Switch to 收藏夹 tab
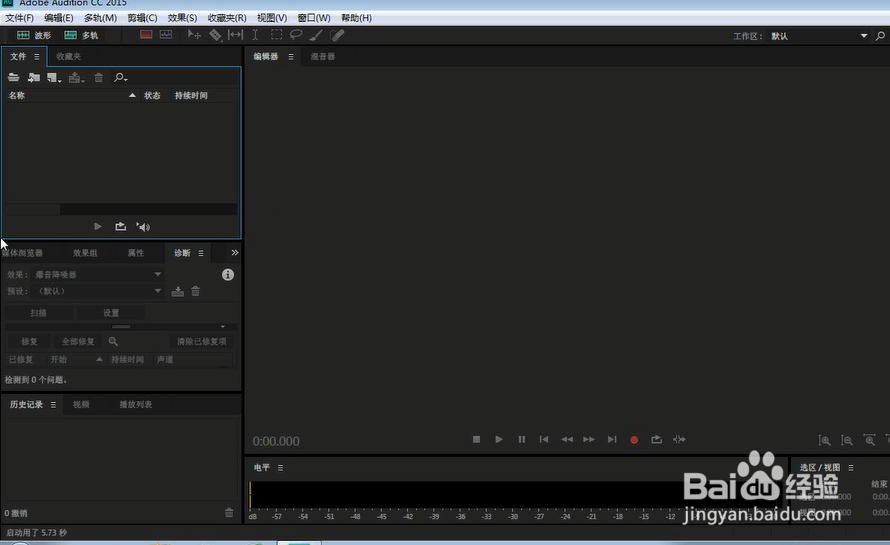Screen dimensions: 890x545 pos(69,56)
